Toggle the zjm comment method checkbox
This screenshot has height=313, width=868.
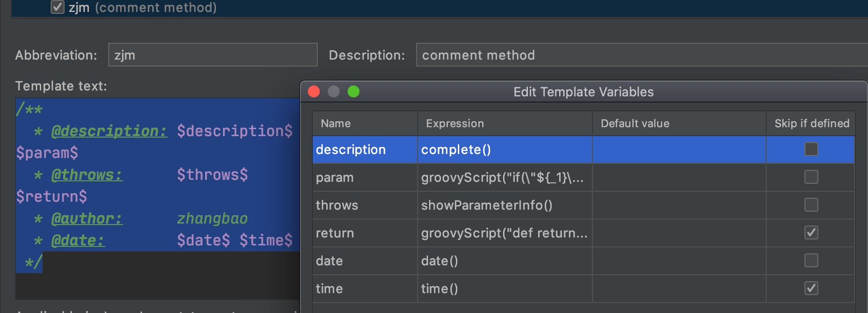[58, 7]
